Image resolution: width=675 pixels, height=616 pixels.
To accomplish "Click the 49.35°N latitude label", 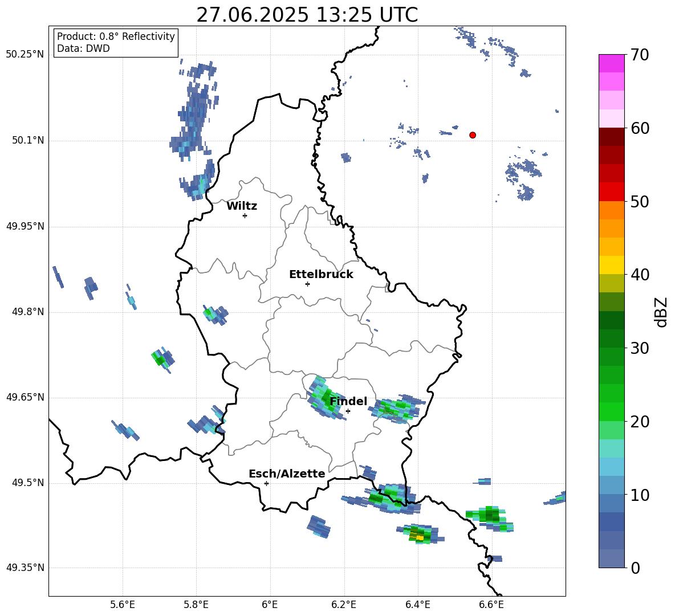I will [25, 568].
